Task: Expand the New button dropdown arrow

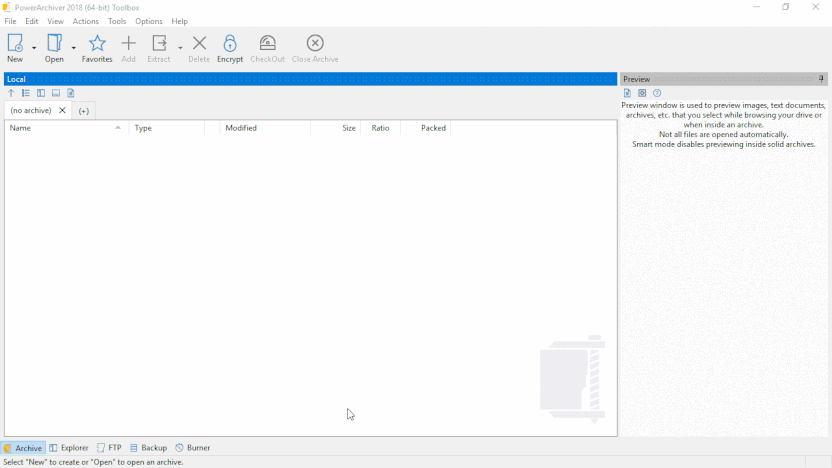Action: (34, 47)
